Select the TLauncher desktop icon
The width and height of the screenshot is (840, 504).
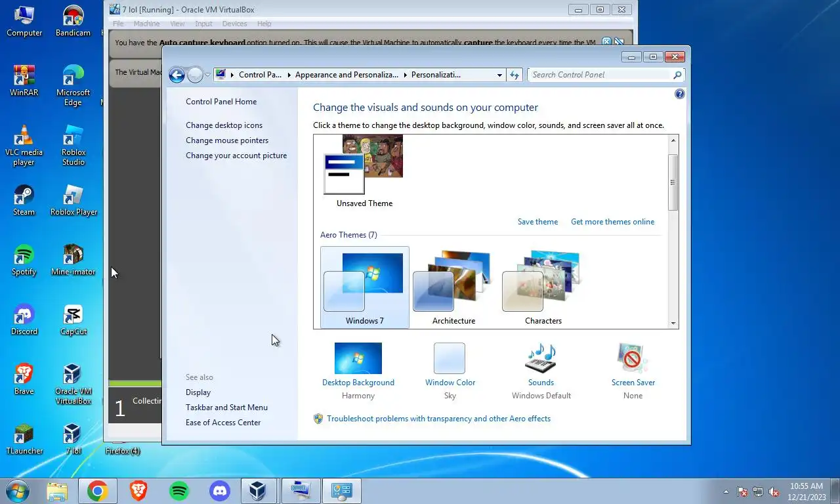(24, 439)
